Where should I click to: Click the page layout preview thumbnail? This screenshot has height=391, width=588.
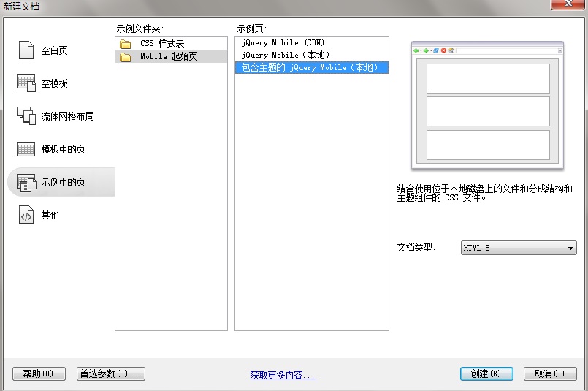tap(487, 105)
